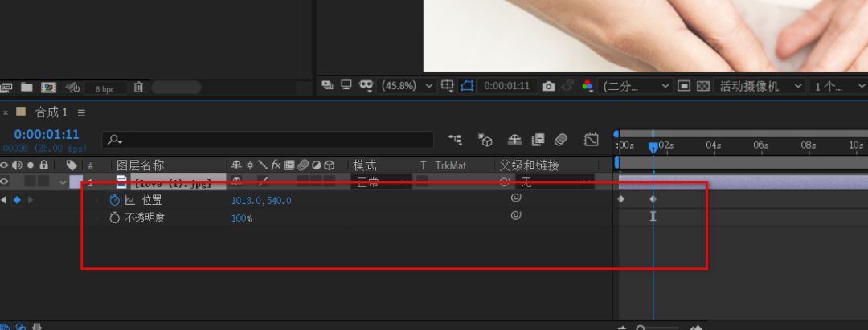Screen dimensions: 868x330
Task: Click the 位置 value 1013.0,540.0
Action: pyautogui.click(x=261, y=201)
